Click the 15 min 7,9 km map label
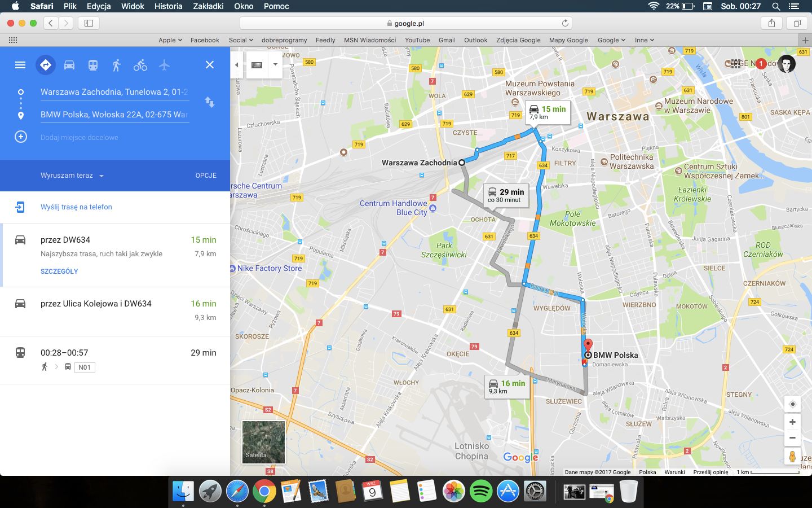 tap(548, 112)
